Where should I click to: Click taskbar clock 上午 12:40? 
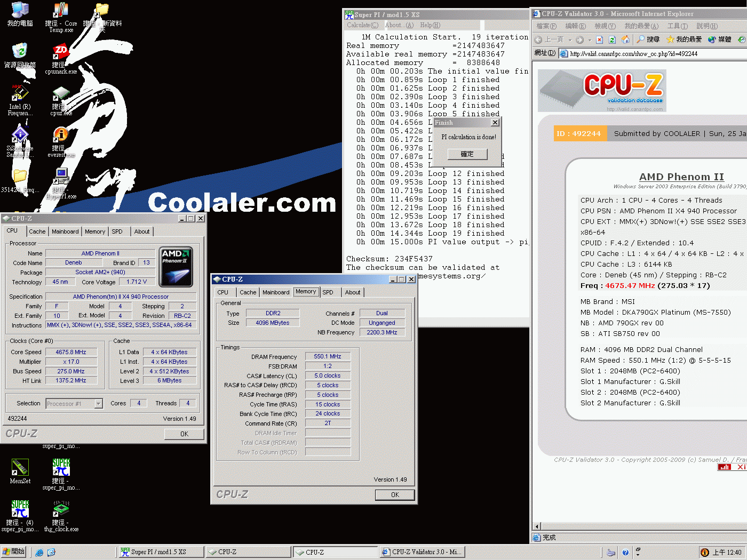(x=727, y=553)
